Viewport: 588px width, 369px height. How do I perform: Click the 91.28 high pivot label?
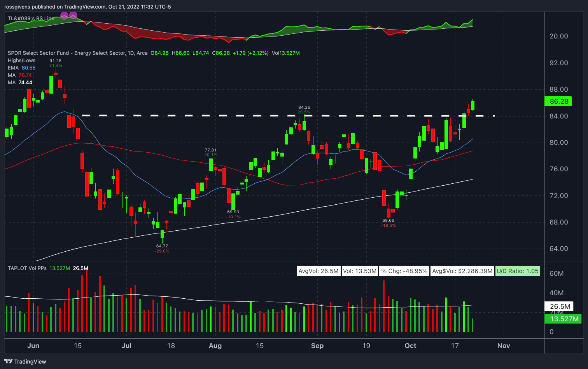pyautogui.click(x=55, y=61)
